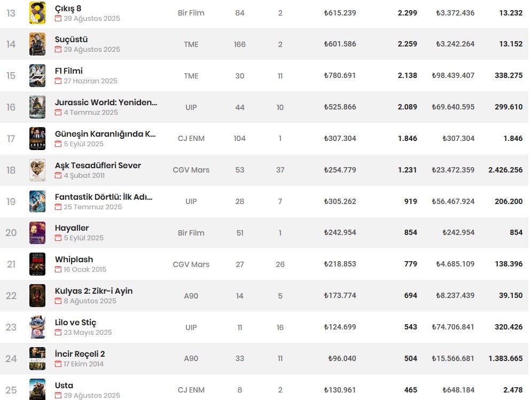This screenshot has width=532, height=400.
Task: Click the İncir Reçeli 2 title
Action: tap(80, 354)
